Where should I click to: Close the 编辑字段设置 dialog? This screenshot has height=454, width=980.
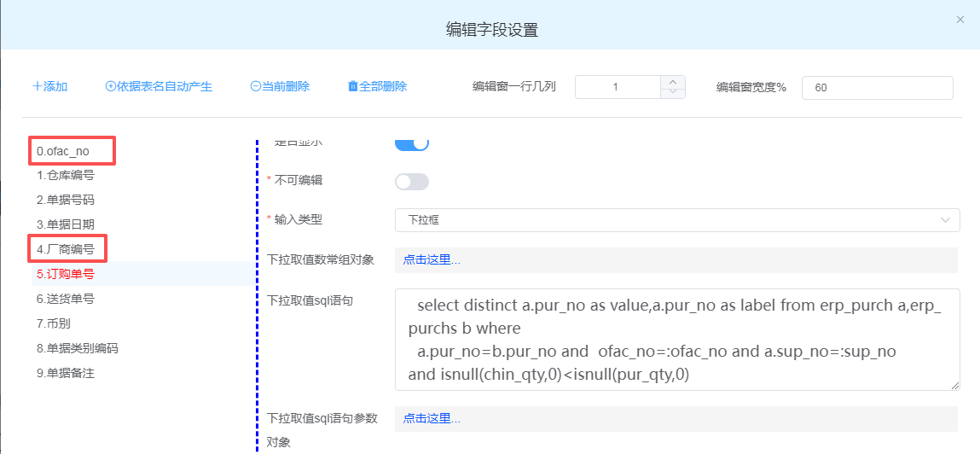pyautogui.click(x=960, y=20)
